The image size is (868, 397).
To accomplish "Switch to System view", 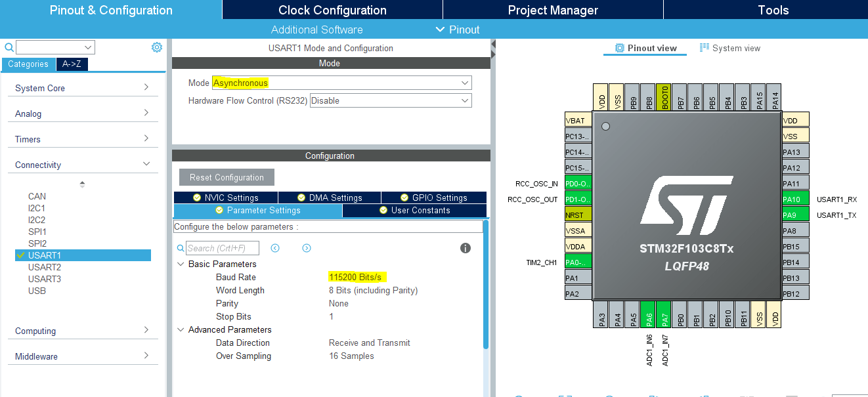I will (x=729, y=48).
